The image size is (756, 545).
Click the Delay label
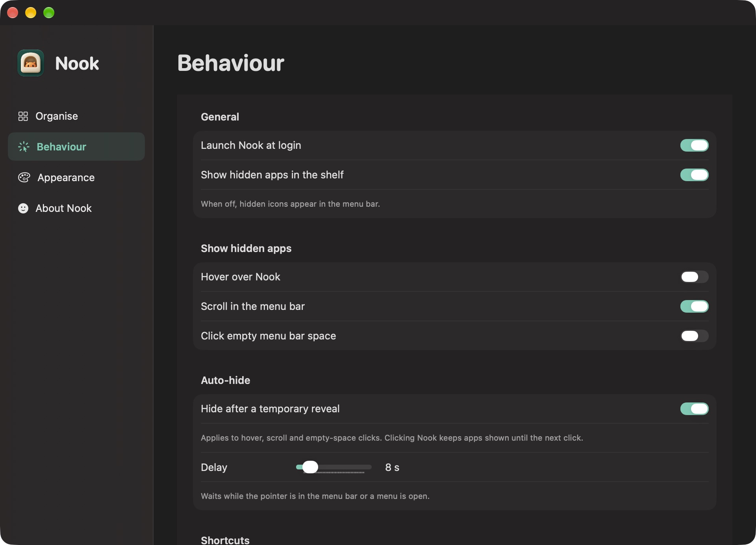(214, 467)
